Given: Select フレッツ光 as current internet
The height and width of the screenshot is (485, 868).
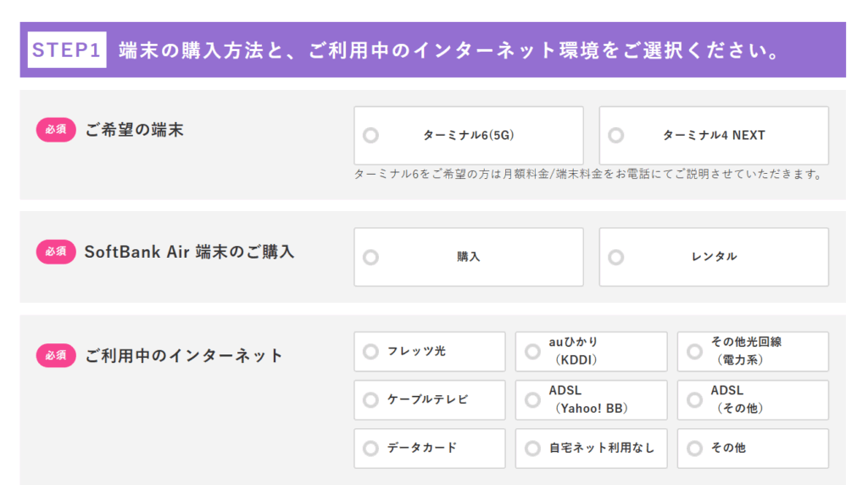Looking at the screenshot, I should point(370,351).
